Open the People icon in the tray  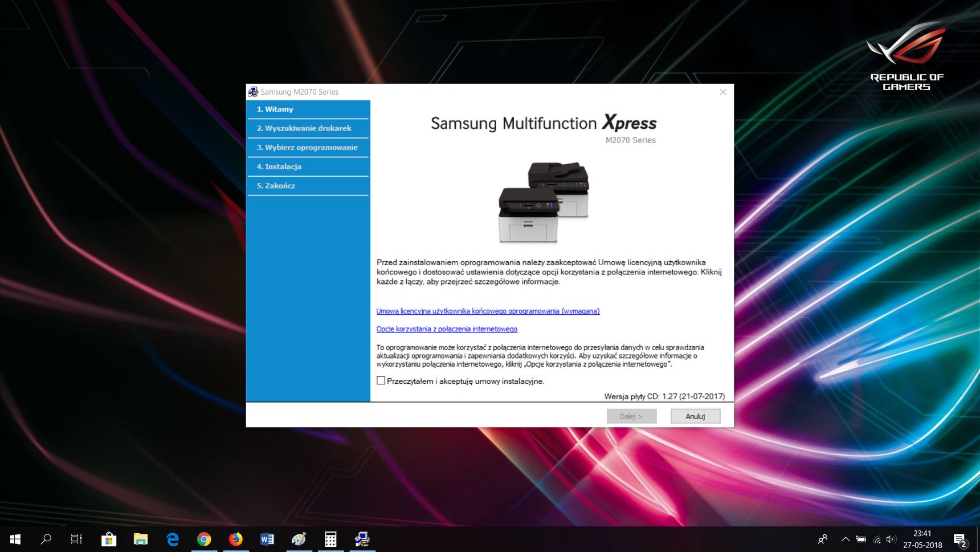click(823, 539)
